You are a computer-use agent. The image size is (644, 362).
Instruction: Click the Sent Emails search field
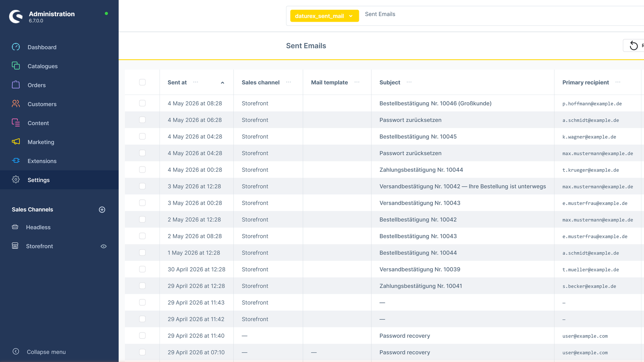(503, 14)
